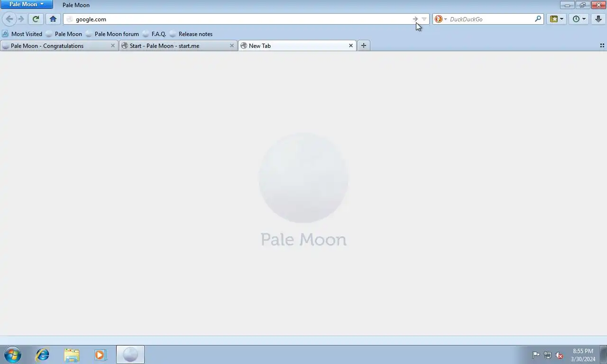Switch to Pale Moon - Congratulations tab

[59, 45]
